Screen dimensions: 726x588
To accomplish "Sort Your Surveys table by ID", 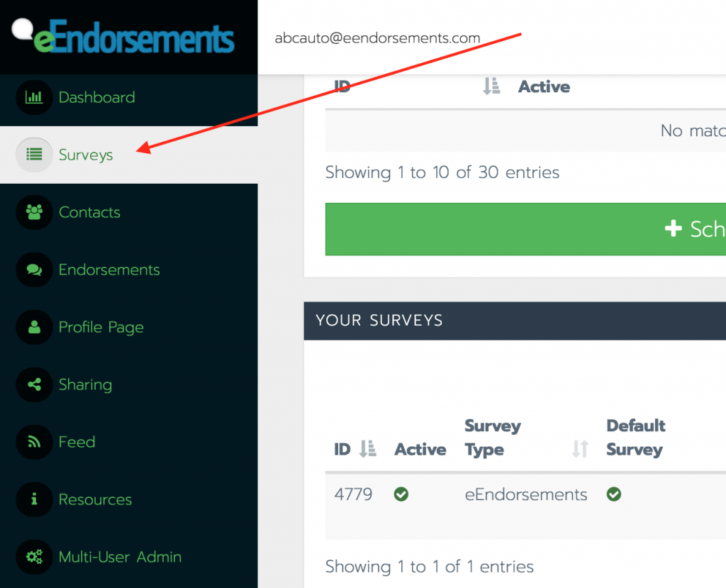I will pos(355,449).
